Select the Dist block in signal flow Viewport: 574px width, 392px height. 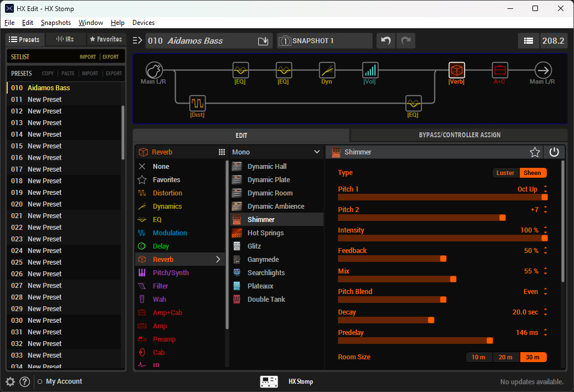[197, 104]
